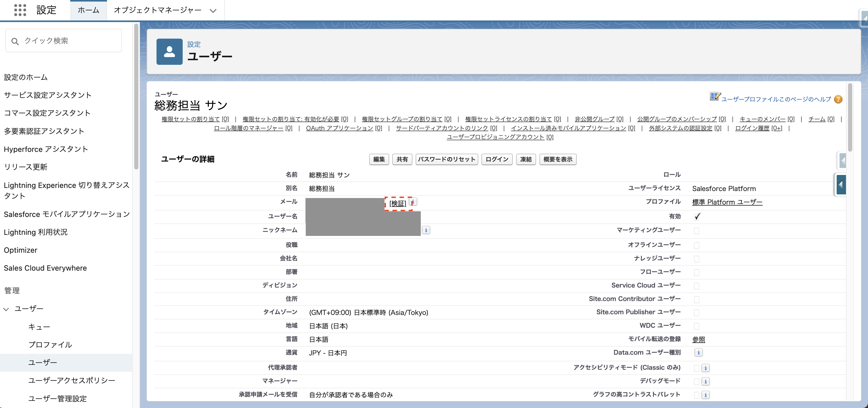
Task: Toggle the ナレッジユーザー checkbox
Action: (x=696, y=259)
